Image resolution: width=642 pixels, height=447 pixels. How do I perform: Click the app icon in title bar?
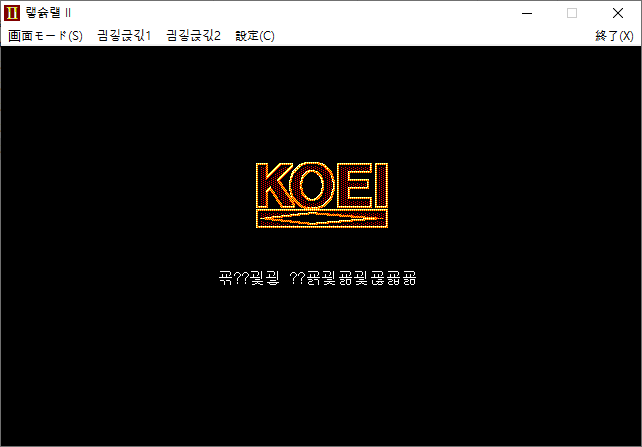[x=12, y=13]
